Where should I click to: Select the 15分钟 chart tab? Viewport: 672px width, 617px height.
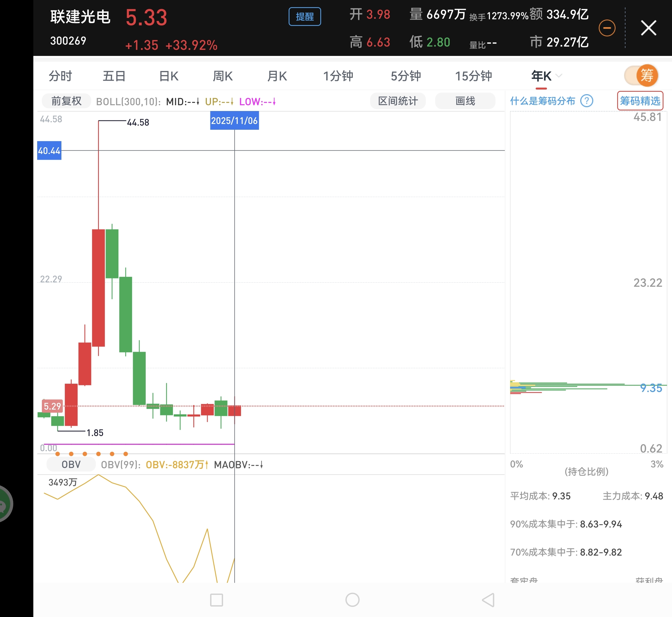(473, 76)
